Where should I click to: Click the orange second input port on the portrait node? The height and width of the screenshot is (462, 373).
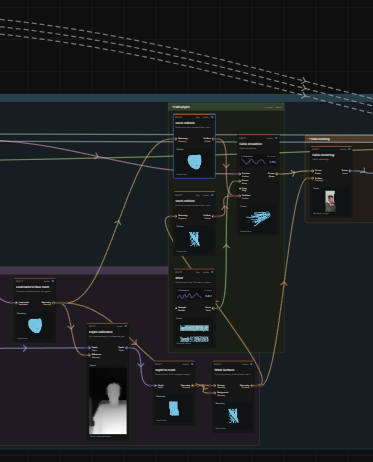point(313,179)
